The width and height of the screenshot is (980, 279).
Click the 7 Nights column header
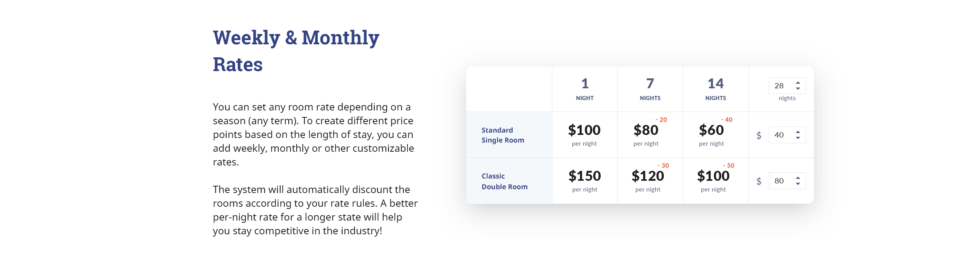[x=650, y=89]
